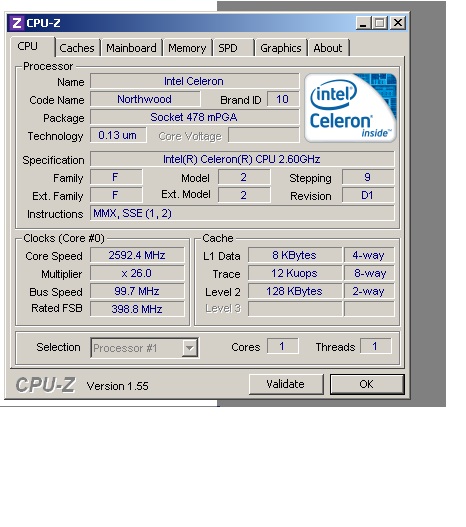466x527 pixels.
Task: Click the Ext. Model value 2
Action: coord(244,195)
